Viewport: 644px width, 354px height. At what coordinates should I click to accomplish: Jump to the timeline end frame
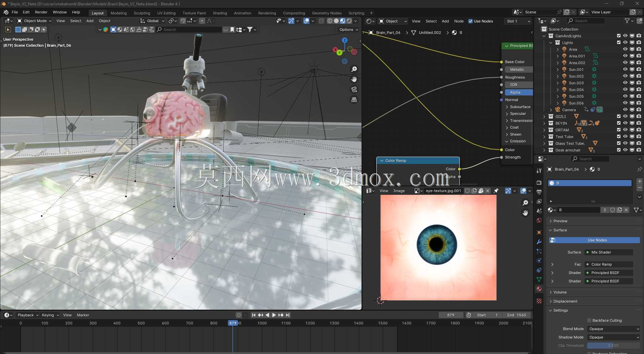[x=288, y=315]
